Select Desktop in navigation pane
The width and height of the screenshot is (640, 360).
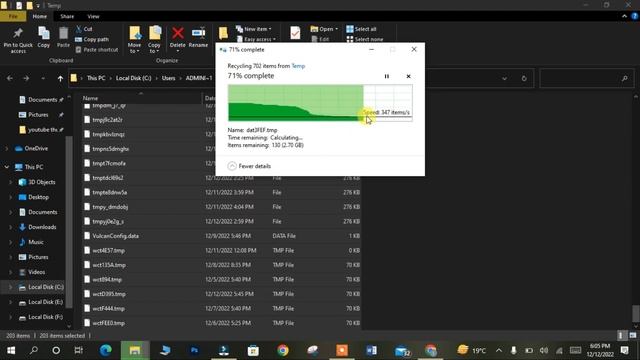point(38,197)
